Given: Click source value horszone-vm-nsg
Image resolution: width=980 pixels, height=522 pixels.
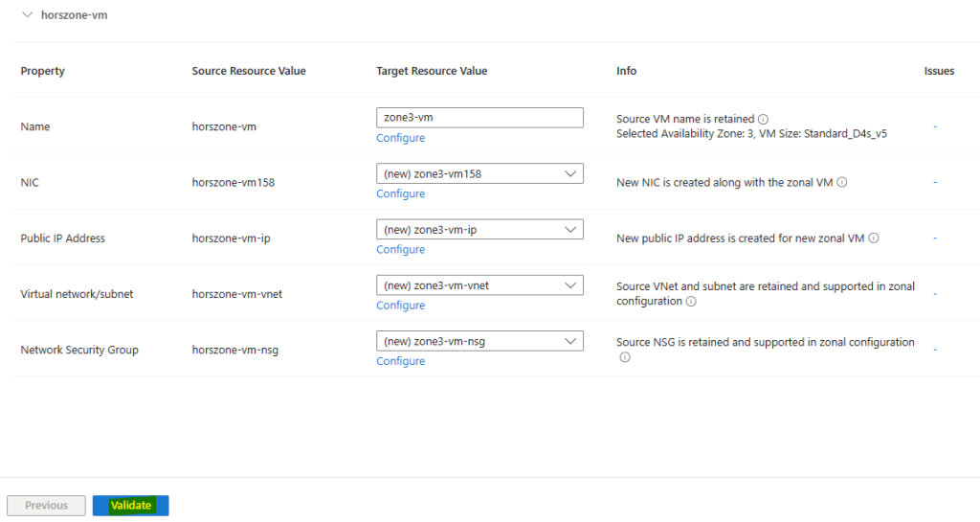Looking at the screenshot, I should (x=235, y=351).
